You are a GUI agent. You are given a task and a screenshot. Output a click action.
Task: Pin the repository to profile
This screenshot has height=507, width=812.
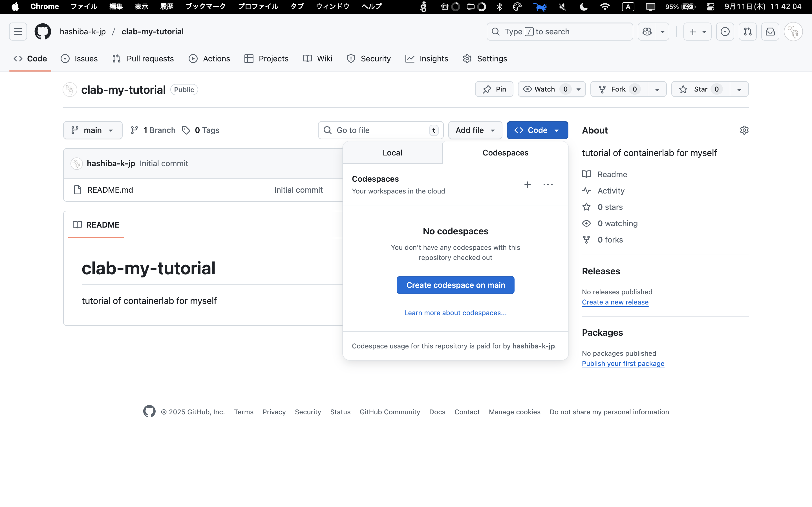494,89
